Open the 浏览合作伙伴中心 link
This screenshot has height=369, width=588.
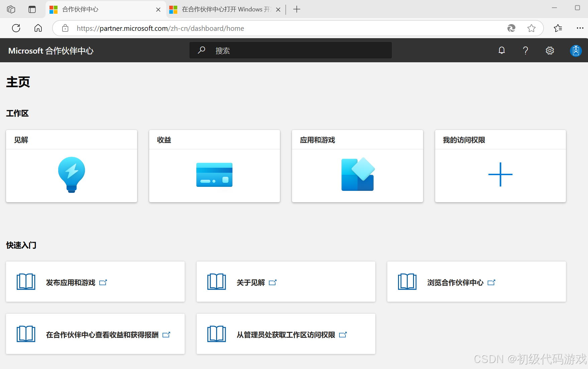(x=455, y=283)
